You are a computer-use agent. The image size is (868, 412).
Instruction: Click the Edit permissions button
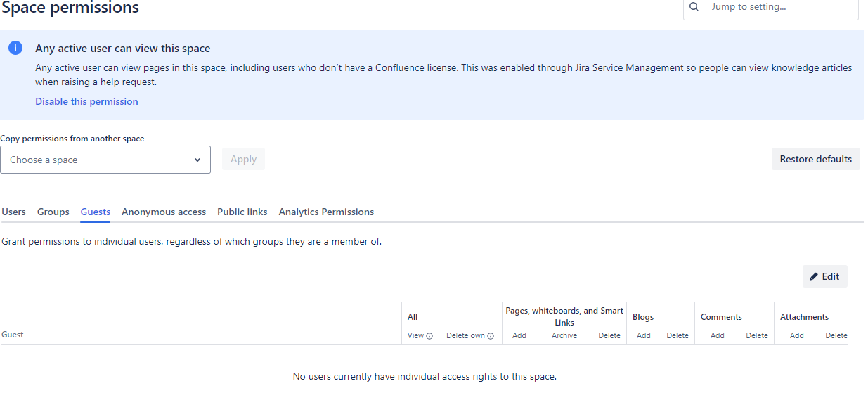825,276
